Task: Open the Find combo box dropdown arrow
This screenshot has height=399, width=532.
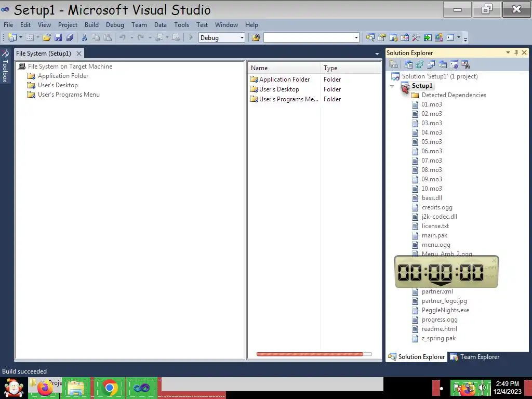Action: tap(356, 37)
